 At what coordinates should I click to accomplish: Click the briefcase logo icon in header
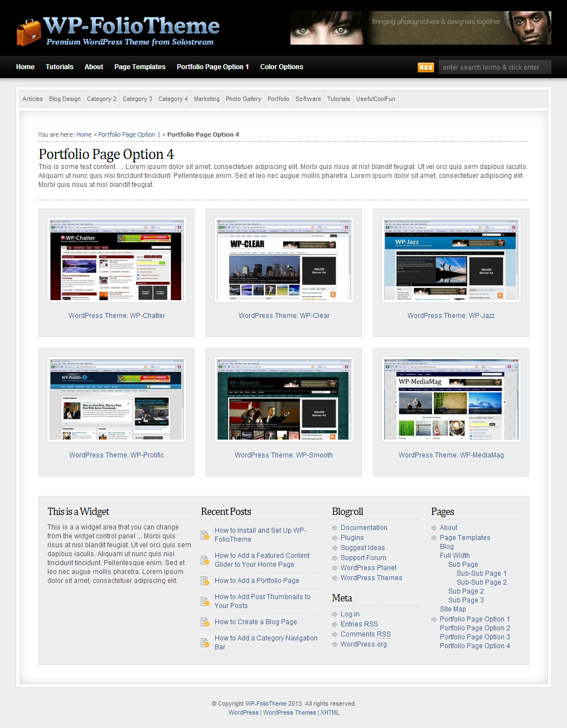coord(28,32)
